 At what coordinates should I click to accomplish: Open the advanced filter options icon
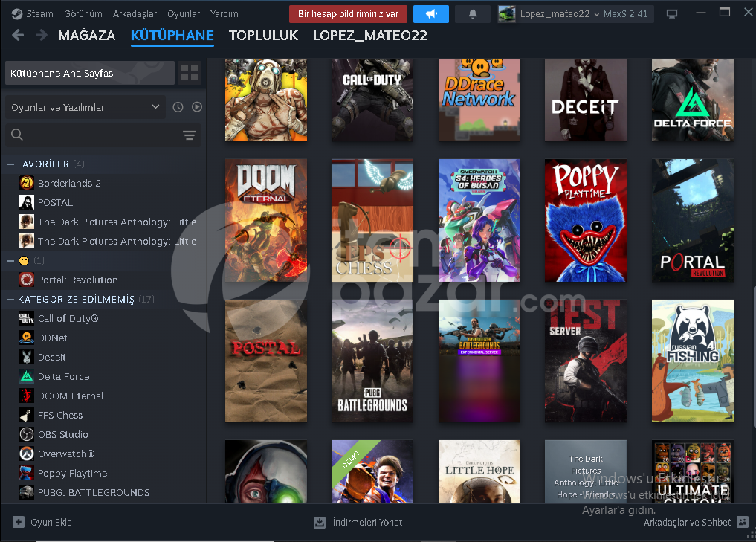tap(190, 135)
